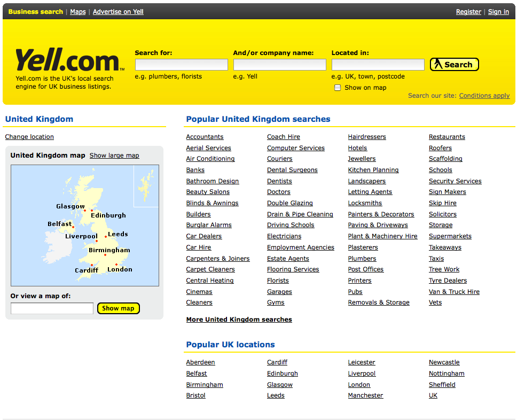
Task: Open the Business search tab
Action: point(36,12)
